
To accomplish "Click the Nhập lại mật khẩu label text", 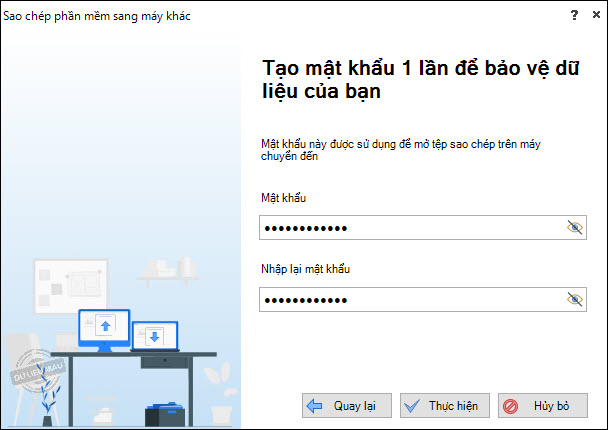I will [x=306, y=269].
